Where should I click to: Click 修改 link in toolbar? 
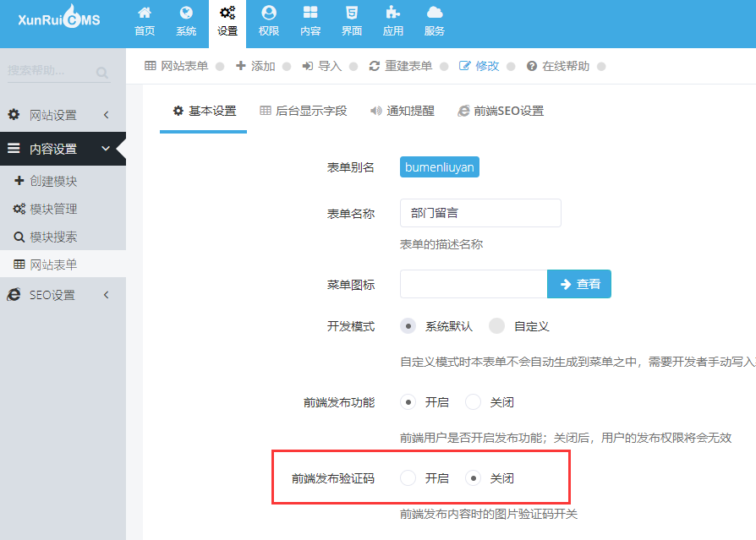point(487,66)
